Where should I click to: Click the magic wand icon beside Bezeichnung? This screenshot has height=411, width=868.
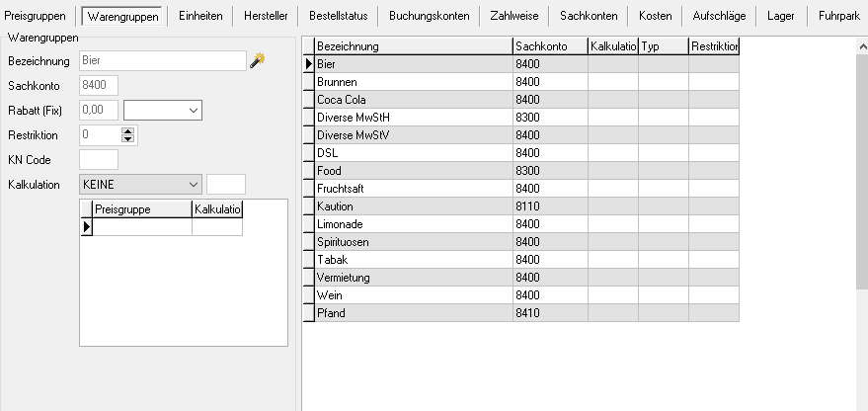(x=257, y=61)
